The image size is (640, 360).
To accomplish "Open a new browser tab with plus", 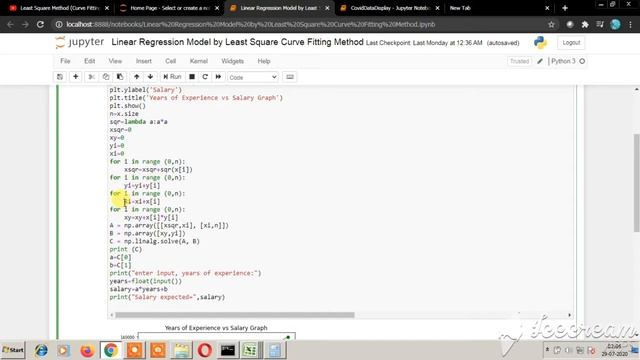I will tap(565, 8).
